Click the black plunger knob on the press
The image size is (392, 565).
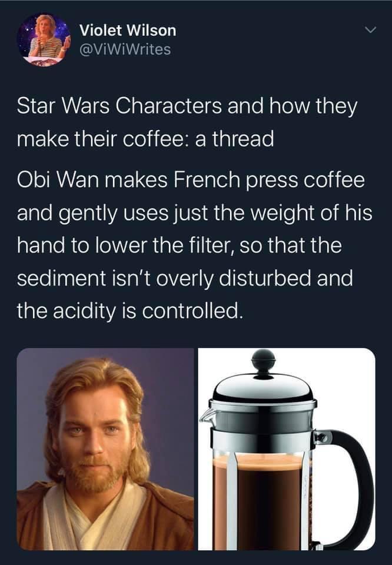point(263,362)
